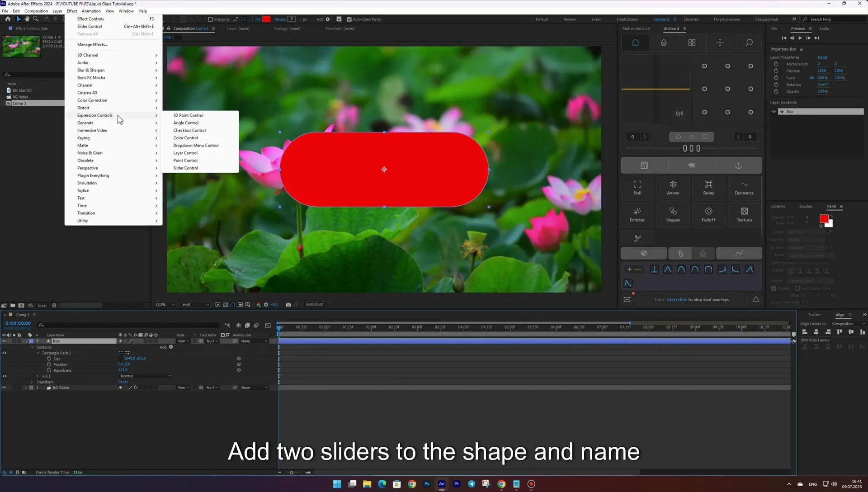The width and height of the screenshot is (868, 492).
Task: Click the Windows Start button
Action: coord(337,484)
